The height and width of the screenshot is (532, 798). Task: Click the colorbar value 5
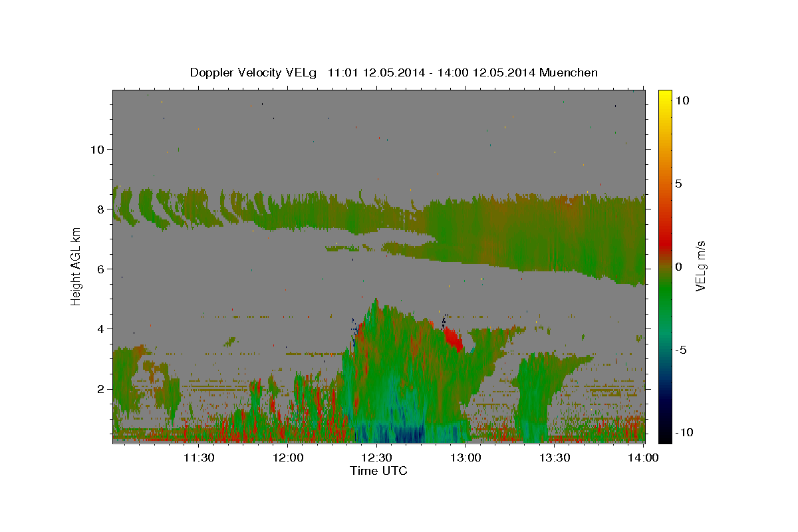pos(678,184)
